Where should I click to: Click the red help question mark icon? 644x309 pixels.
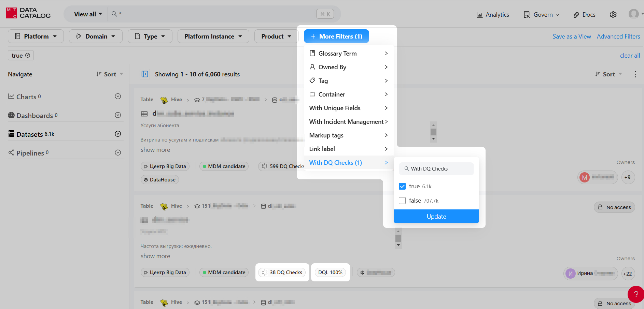point(635,294)
